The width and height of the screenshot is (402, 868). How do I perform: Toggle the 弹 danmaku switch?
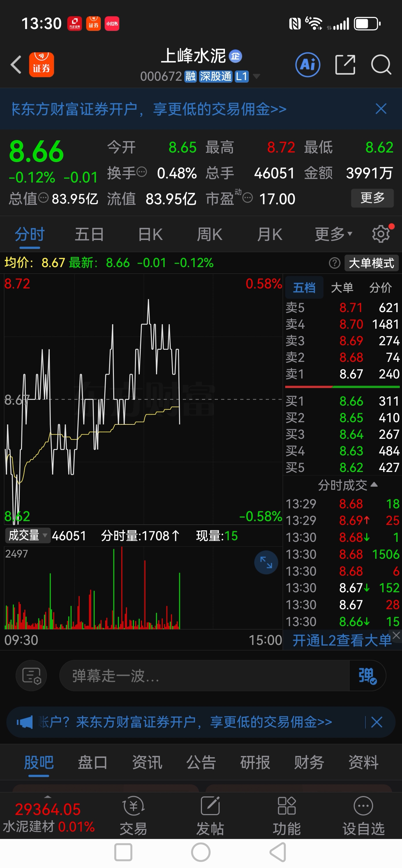pyautogui.click(x=367, y=676)
